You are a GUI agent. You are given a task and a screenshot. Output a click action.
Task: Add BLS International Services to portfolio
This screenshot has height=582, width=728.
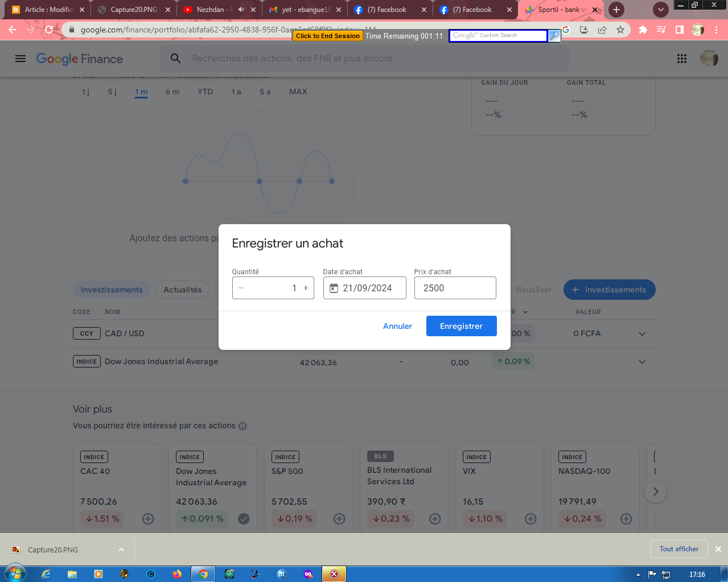[435, 519]
